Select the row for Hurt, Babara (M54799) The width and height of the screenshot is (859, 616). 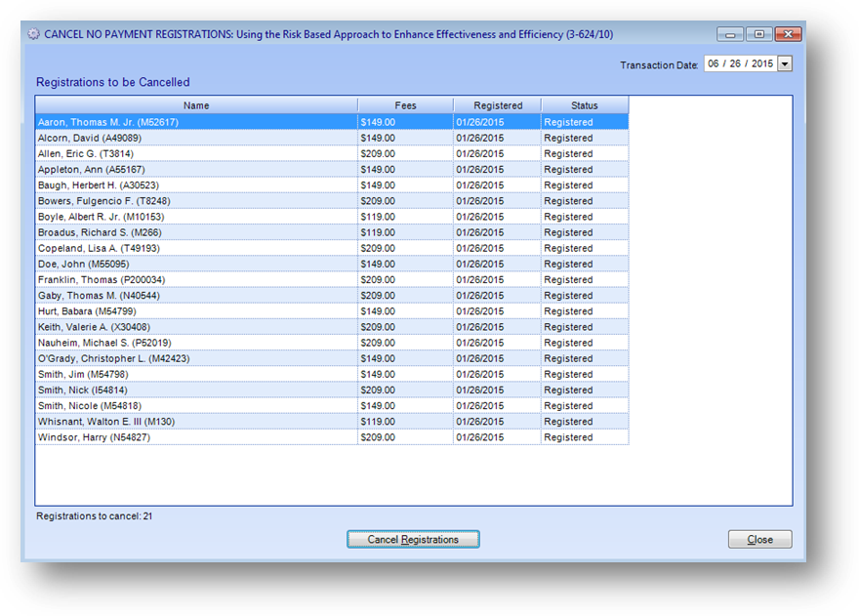click(332, 311)
